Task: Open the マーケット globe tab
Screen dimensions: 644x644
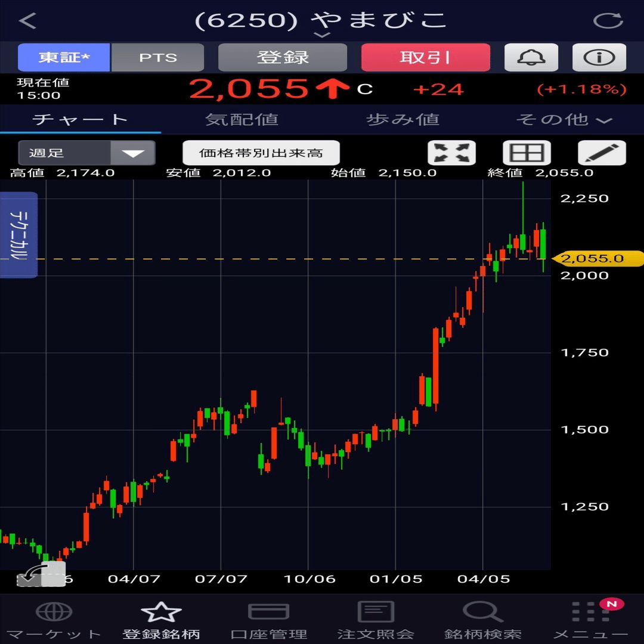Action: pyautogui.click(x=54, y=621)
